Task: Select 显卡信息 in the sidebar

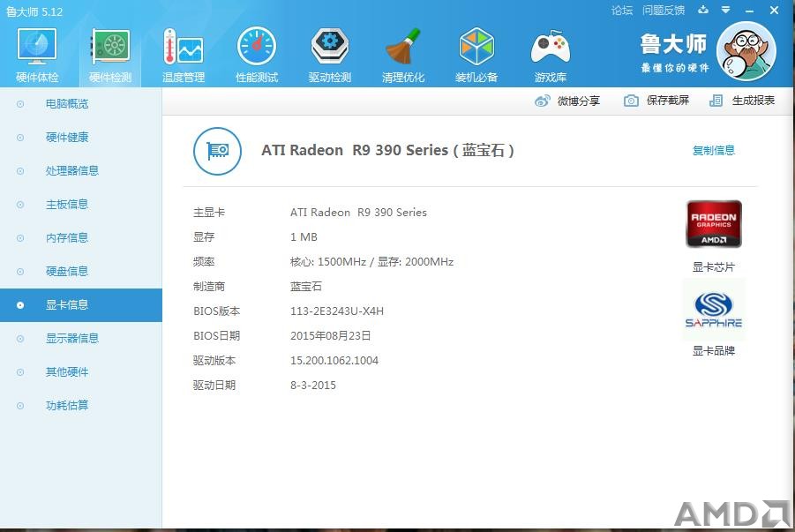Action: 81,304
